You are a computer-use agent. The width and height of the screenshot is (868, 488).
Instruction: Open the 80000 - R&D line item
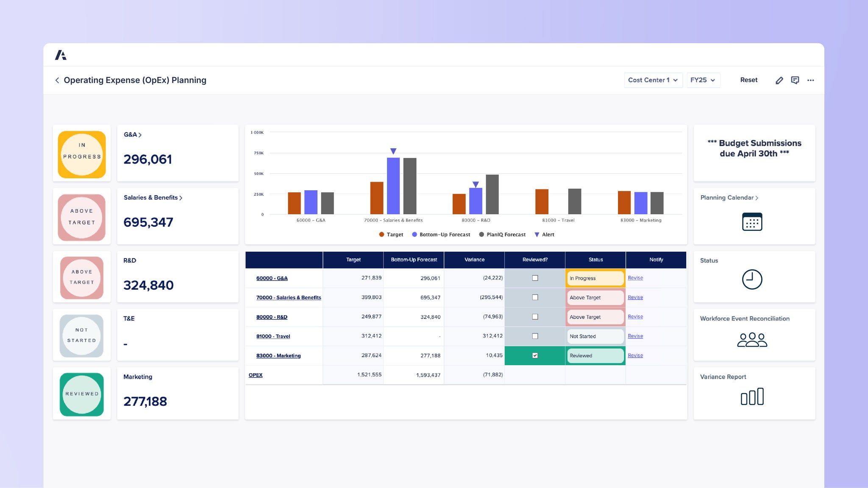point(272,317)
